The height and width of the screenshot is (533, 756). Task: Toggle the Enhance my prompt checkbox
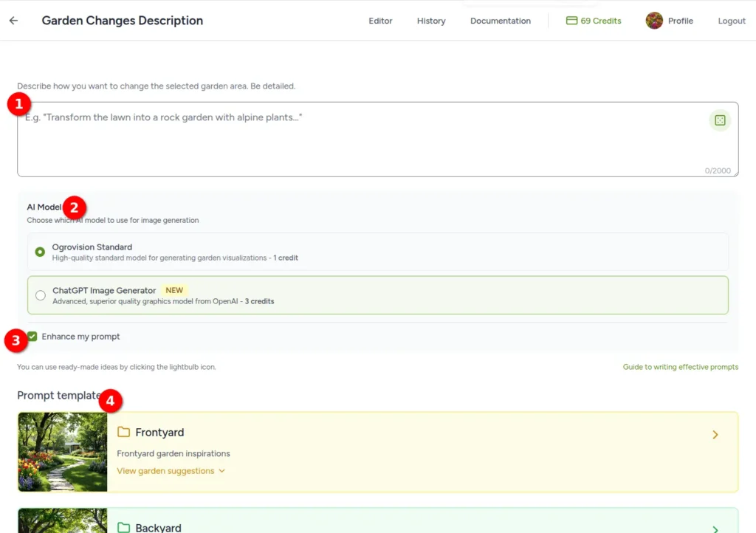(x=32, y=337)
